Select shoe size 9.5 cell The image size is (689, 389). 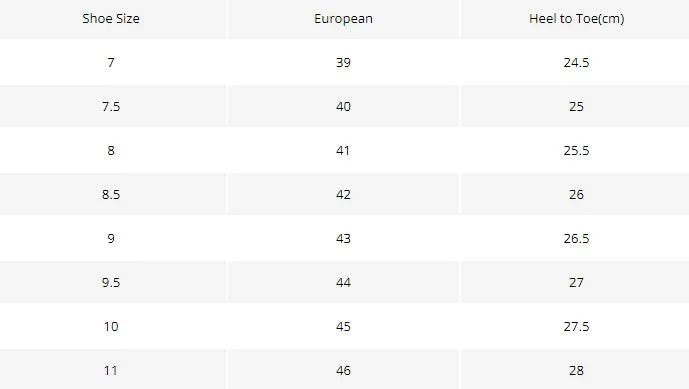(111, 282)
